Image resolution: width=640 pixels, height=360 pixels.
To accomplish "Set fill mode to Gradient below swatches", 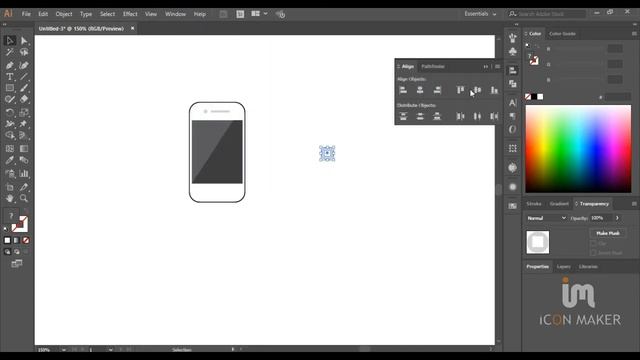I will (x=17, y=240).
